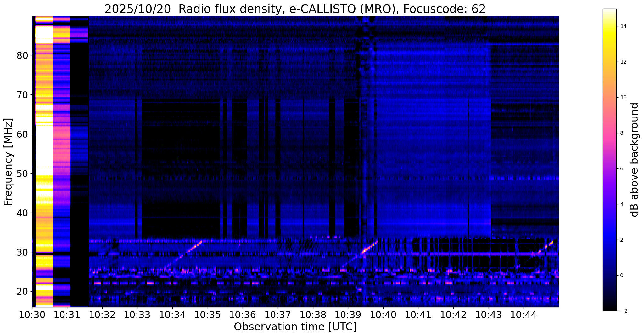The image size is (644, 336).
Task: Click the 10:30 time tick label
Action: (x=32, y=315)
